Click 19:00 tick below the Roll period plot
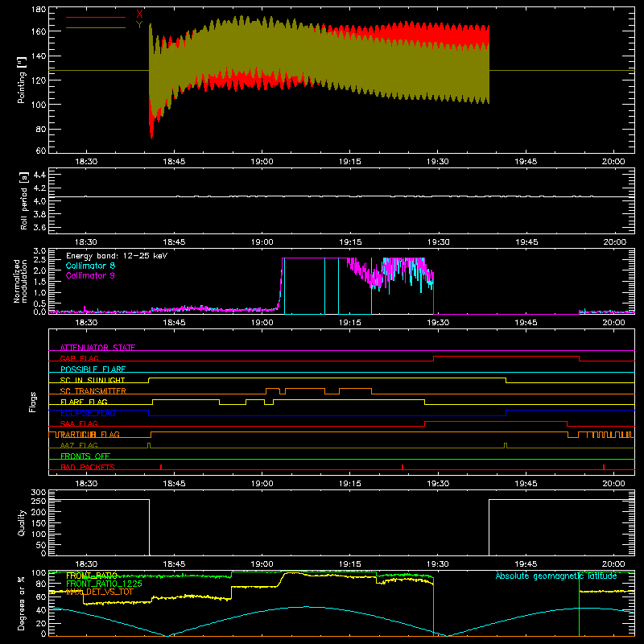Image resolution: width=644 pixels, height=644 pixels. (262, 242)
